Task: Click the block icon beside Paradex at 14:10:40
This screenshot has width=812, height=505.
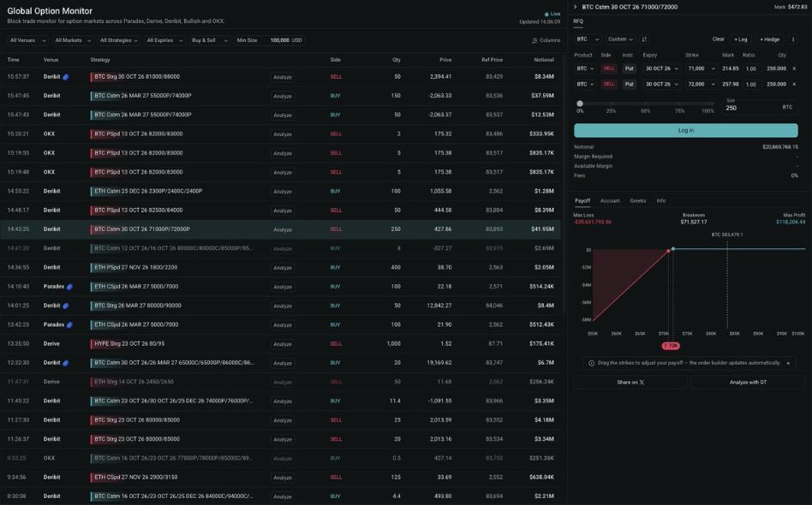Action: pyautogui.click(x=69, y=287)
